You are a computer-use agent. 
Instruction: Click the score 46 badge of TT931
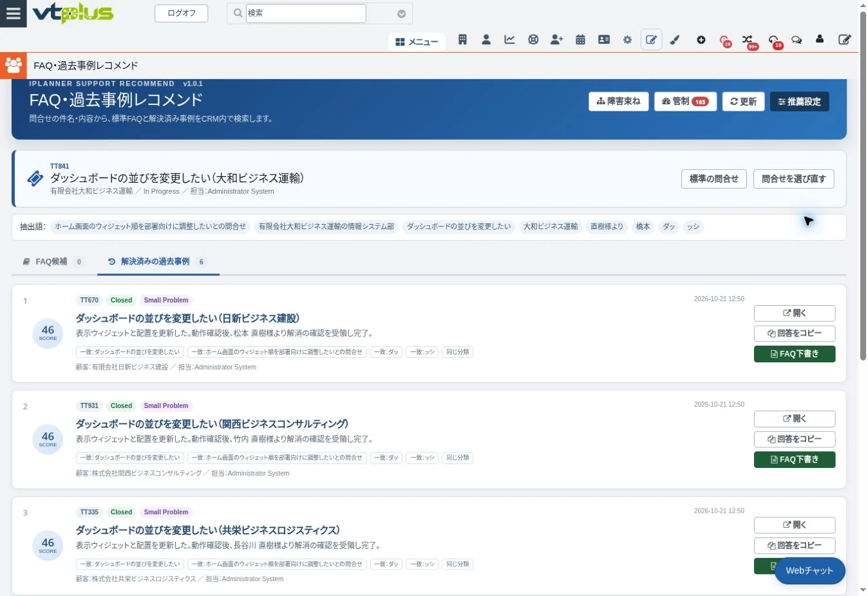(x=48, y=439)
